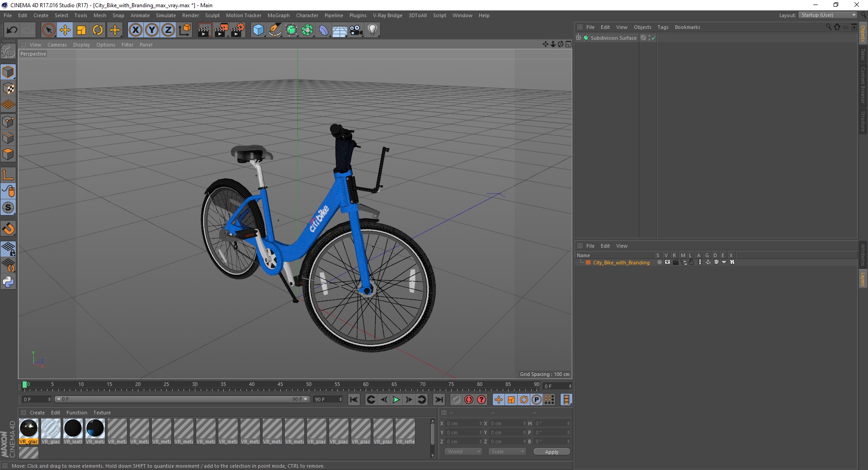
Task: Open the spline pen tool
Action: click(x=275, y=30)
